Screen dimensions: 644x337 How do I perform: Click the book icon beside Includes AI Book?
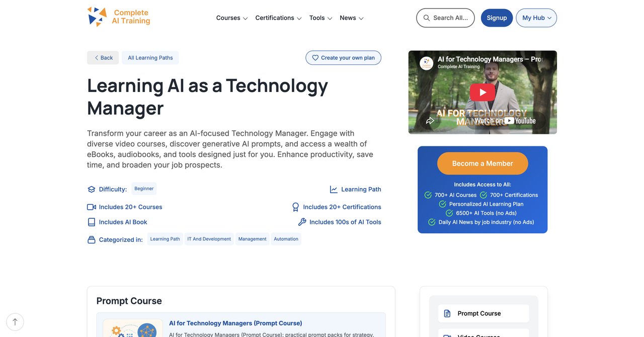coord(92,222)
